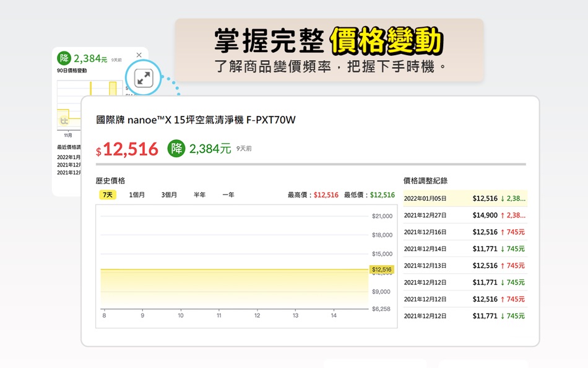Viewport: 588px width, 368px height.
Task: Select the 一年 time range
Action: click(228, 194)
